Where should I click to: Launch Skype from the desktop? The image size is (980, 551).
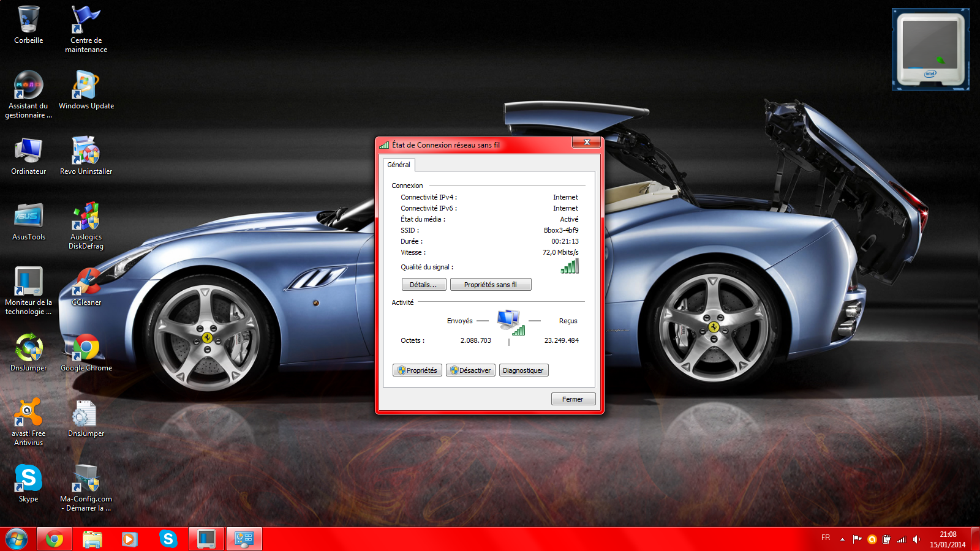[x=28, y=483]
